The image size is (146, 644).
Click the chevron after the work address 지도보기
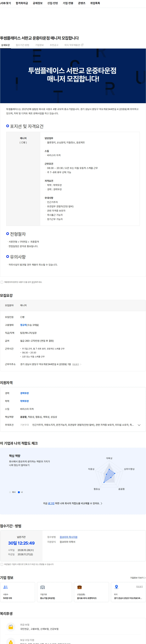pyautogui.click(x=81, y=364)
